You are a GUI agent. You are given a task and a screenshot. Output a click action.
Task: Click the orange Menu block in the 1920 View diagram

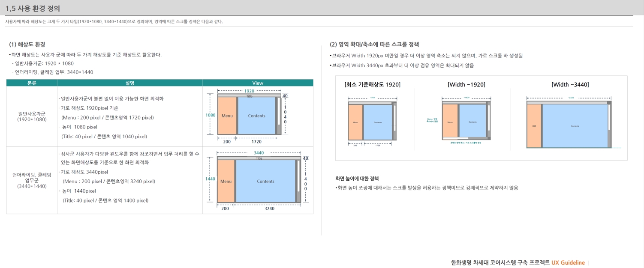227,116
